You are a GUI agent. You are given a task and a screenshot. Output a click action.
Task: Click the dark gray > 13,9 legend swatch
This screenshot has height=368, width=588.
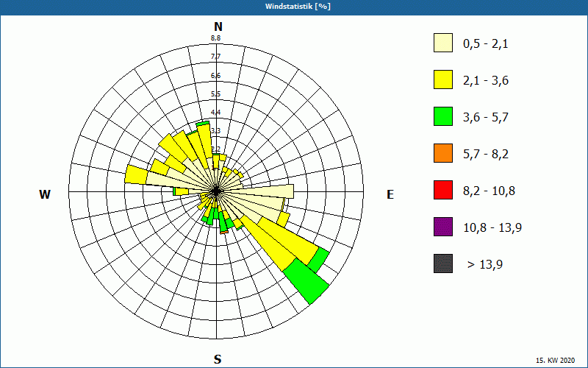click(x=443, y=263)
